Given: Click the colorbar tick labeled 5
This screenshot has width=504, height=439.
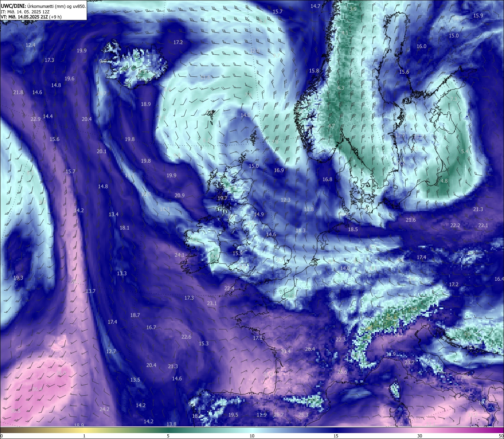Looking at the screenshot, I should tap(168, 436).
